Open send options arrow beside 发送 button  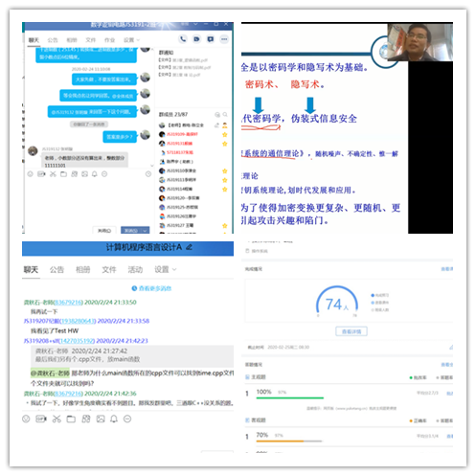pyautogui.click(x=145, y=230)
